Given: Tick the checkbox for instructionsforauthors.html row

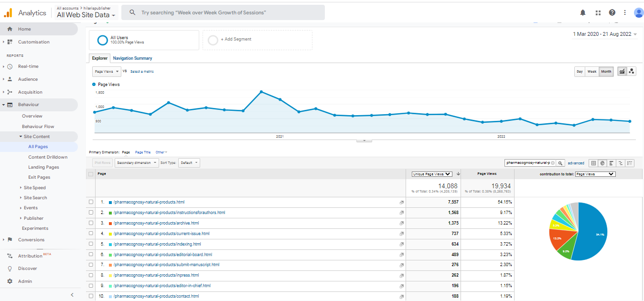Looking at the screenshot, I should 91,213.
